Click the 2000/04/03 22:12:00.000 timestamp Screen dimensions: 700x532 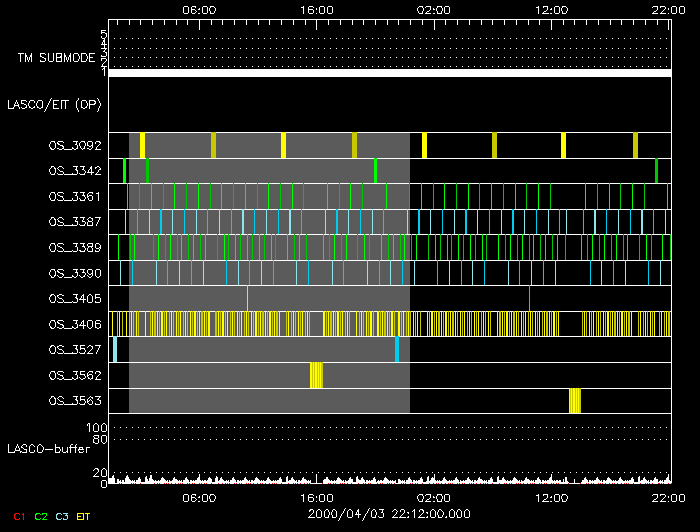[x=389, y=513]
